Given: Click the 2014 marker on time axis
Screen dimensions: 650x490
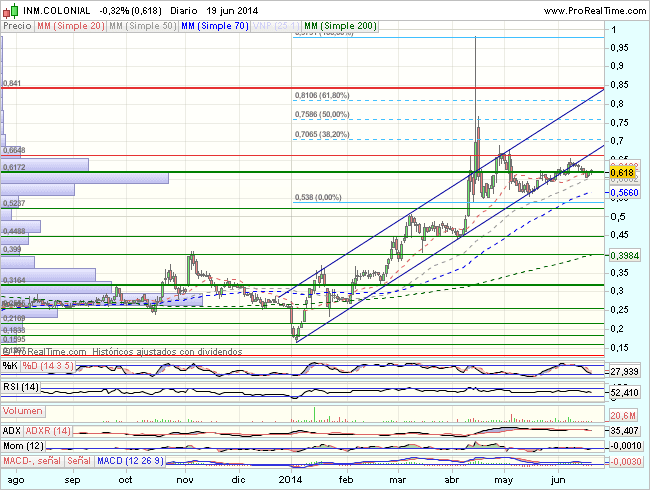Looking at the screenshot, I should 290,479.
